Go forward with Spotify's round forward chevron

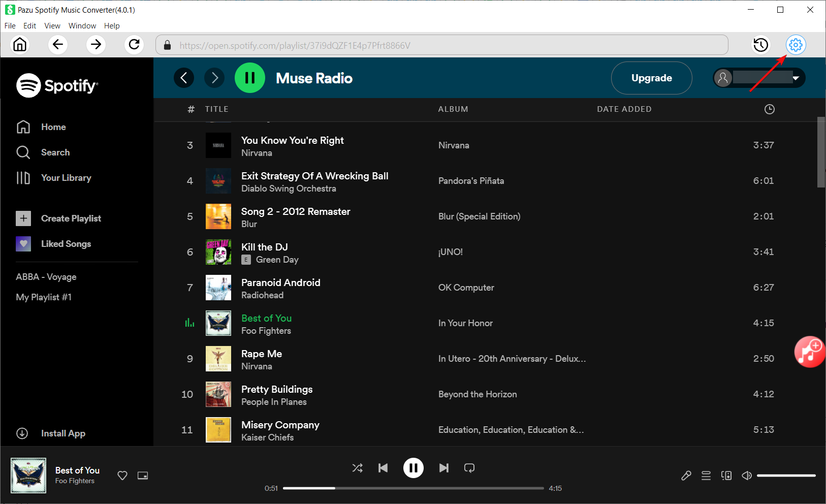(x=214, y=78)
